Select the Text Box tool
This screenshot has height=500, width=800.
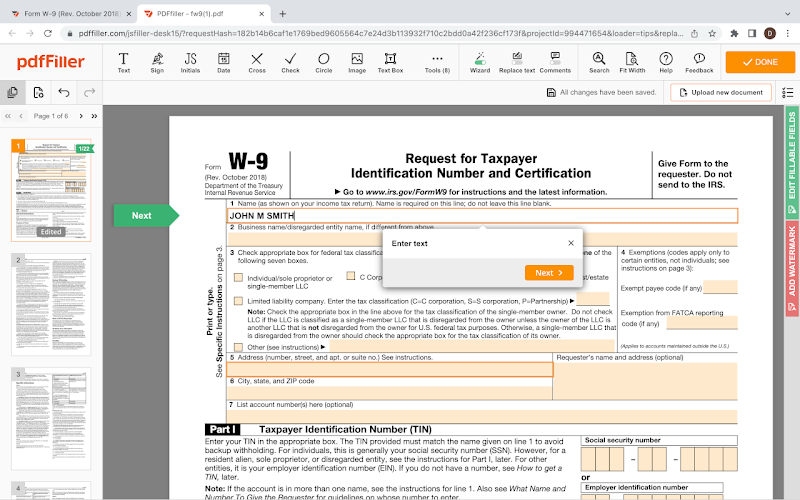pos(390,62)
